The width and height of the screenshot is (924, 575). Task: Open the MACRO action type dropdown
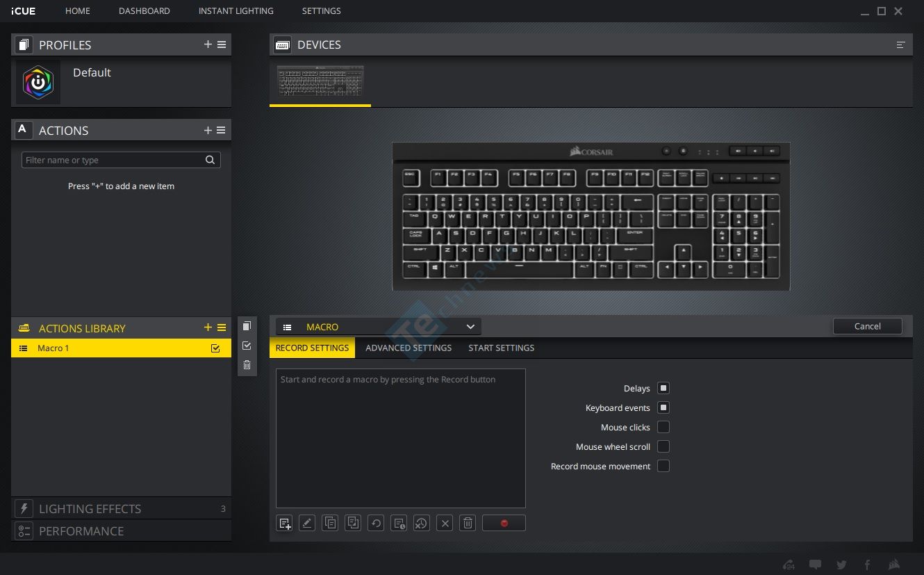point(378,327)
